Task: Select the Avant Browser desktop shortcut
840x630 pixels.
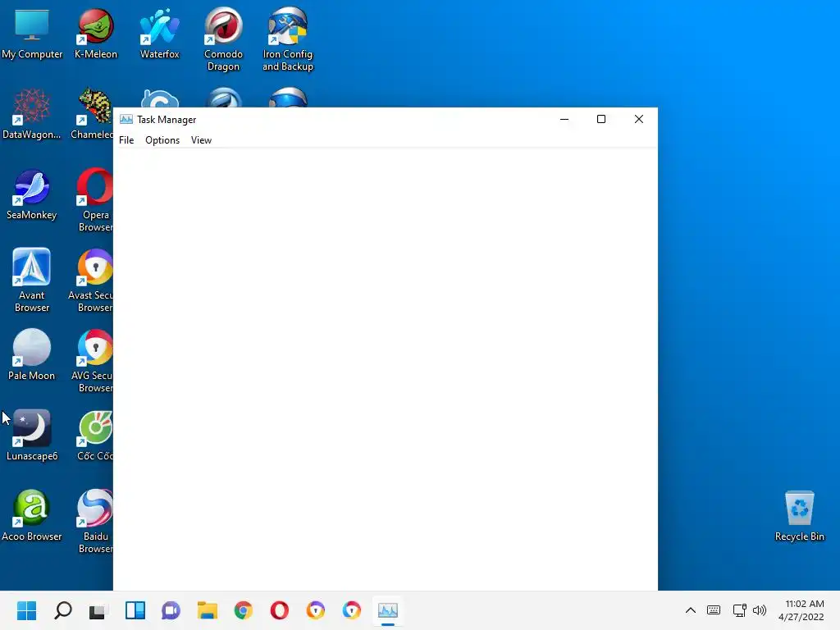Action: pyautogui.click(x=32, y=281)
